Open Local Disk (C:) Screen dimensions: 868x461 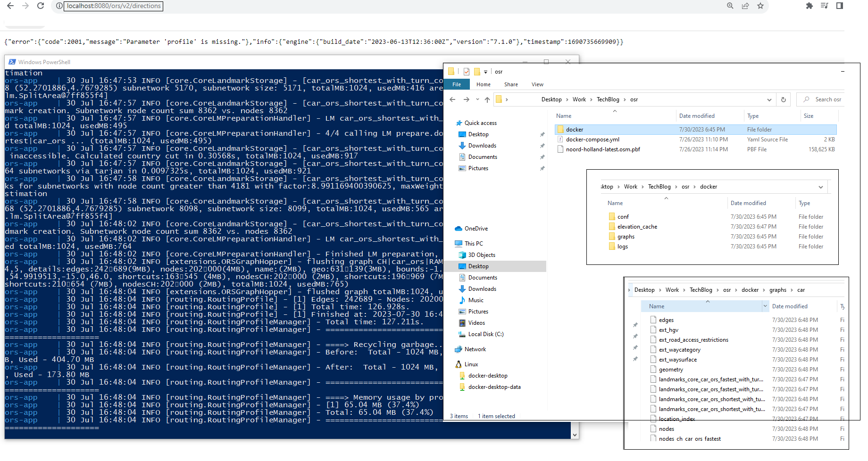[486, 334]
